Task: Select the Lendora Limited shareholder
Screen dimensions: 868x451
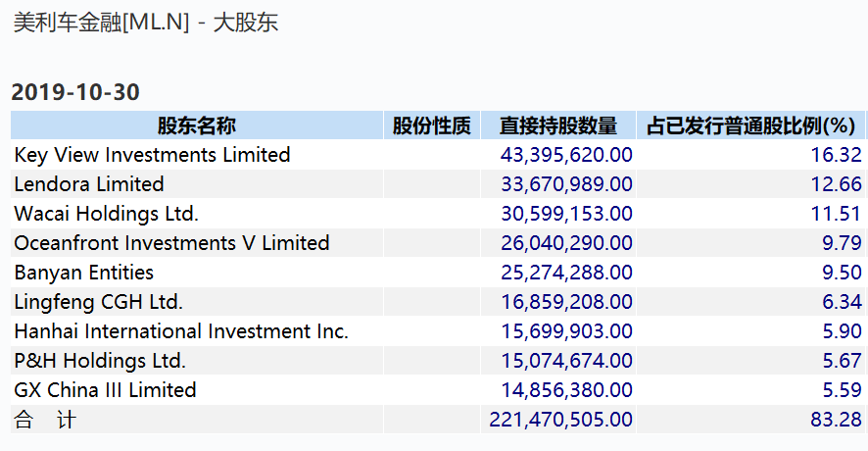Action: pyautogui.click(x=89, y=184)
